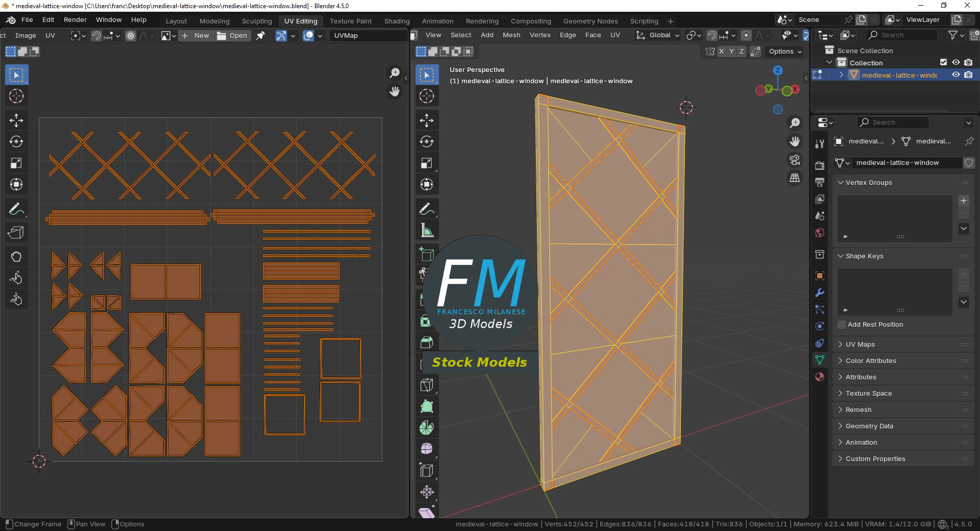
Task: Open the Modifiers properties tab wrench icon
Action: [820, 293]
